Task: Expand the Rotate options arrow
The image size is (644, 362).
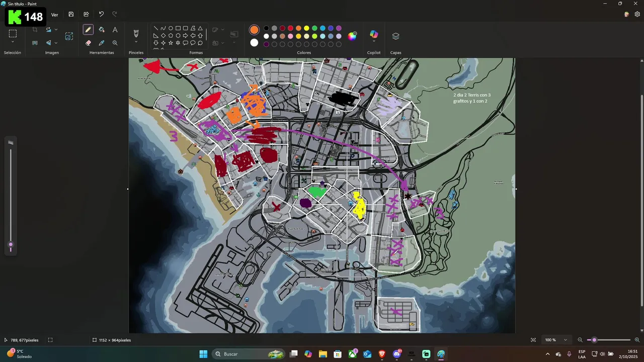Action: (56, 30)
